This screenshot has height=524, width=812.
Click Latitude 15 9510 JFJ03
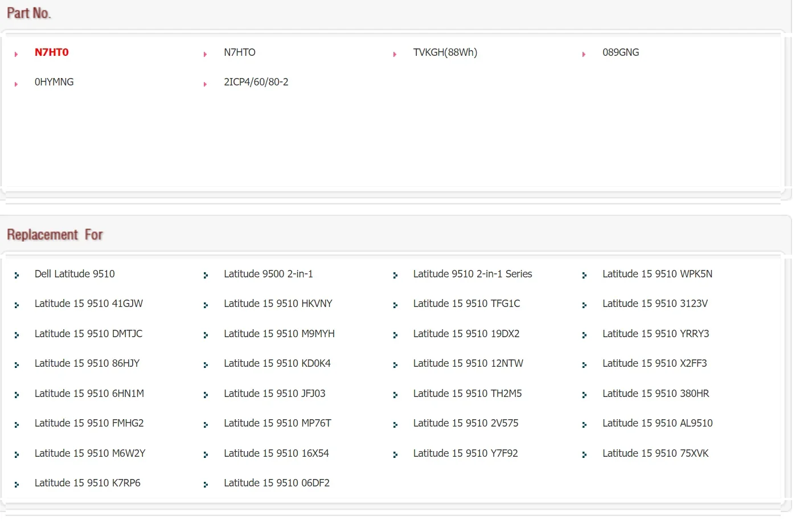[274, 394]
